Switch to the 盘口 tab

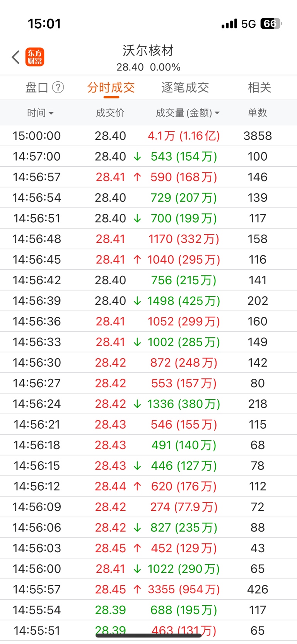tap(37, 88)
